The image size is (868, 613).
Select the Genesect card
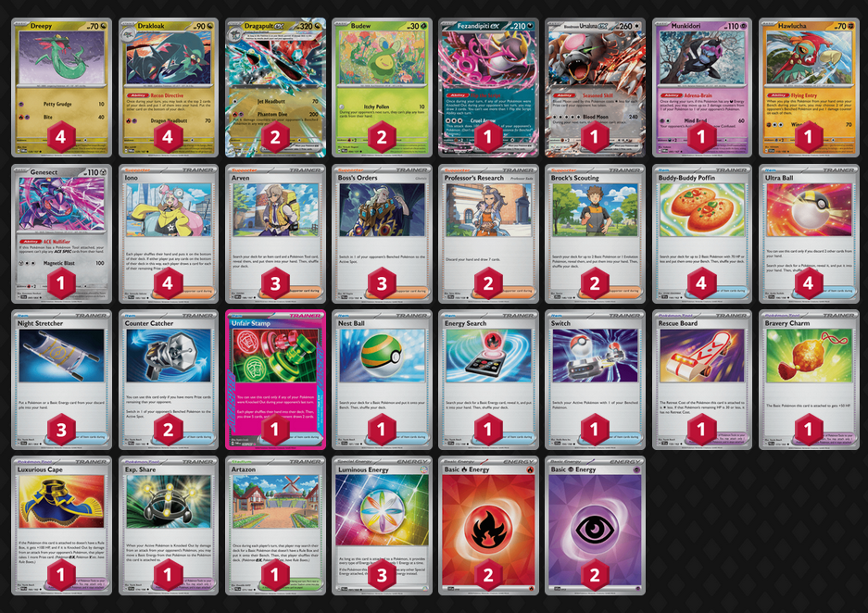pyautogui.click(x=61, y=233)
